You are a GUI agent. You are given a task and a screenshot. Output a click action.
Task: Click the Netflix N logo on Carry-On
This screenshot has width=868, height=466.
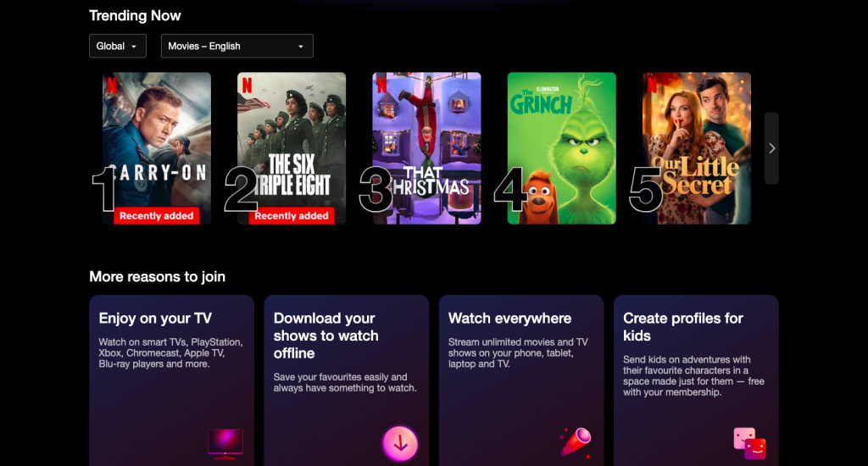click(113, 86)
